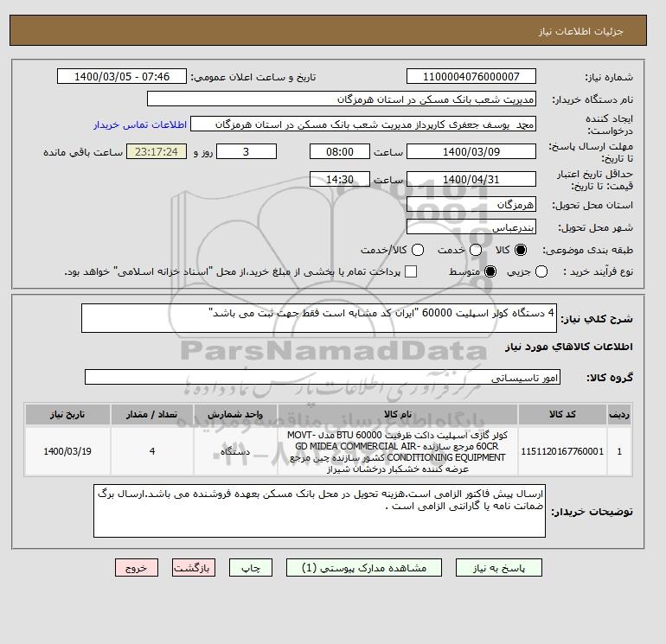Open اطلاعات تماس خریدار link

pyautogui.click(x=140, y=124)
